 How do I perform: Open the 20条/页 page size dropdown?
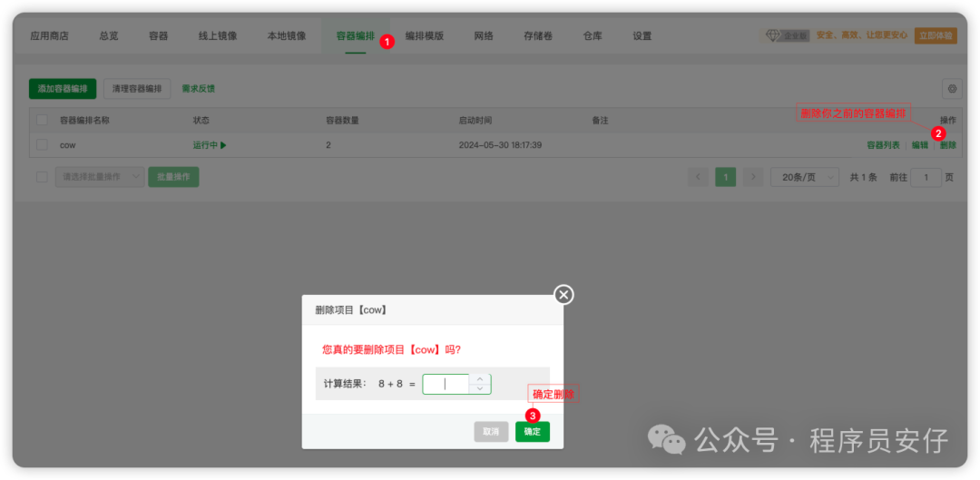coord(805,177)
